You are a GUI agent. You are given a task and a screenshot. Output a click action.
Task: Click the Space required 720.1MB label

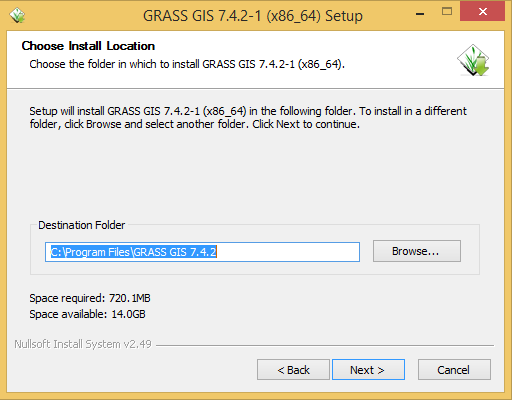coord(90,298)
